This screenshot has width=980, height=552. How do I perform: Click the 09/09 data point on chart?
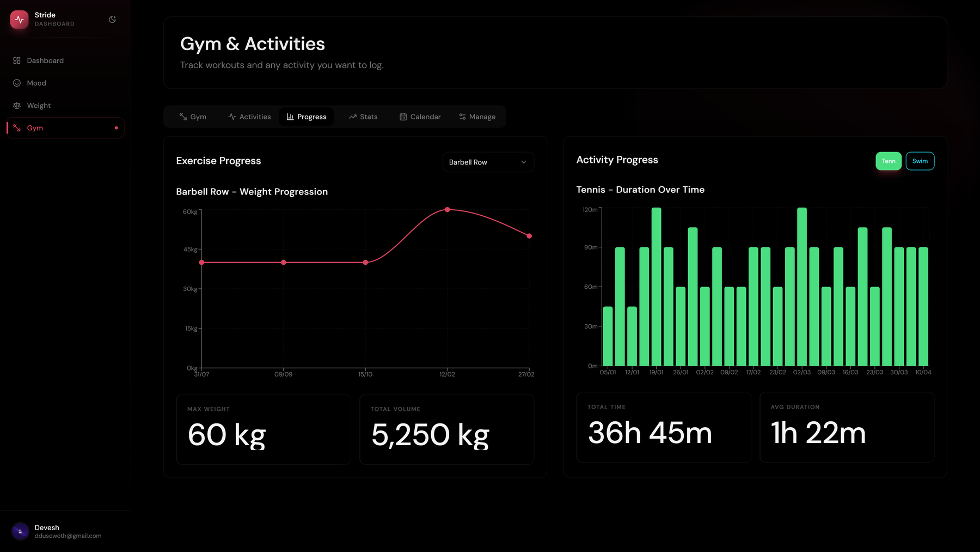pos(284,263)
